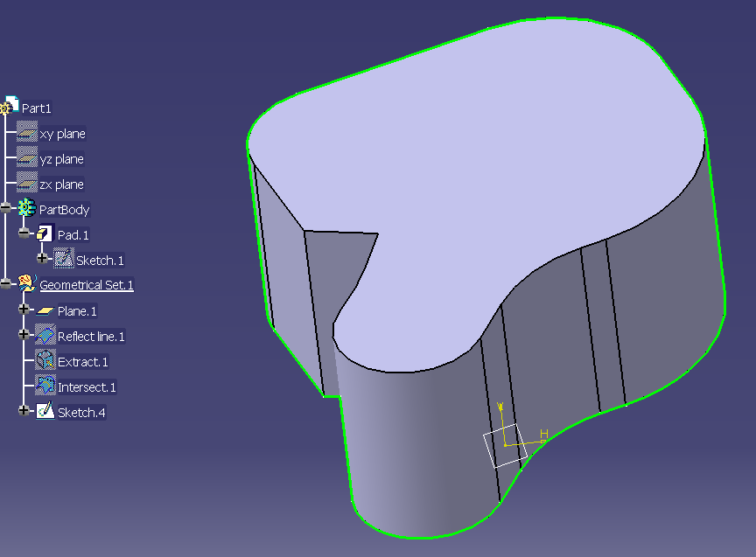
Task: Expand the Sketch.4 node
Action: (x=24, y=410)
